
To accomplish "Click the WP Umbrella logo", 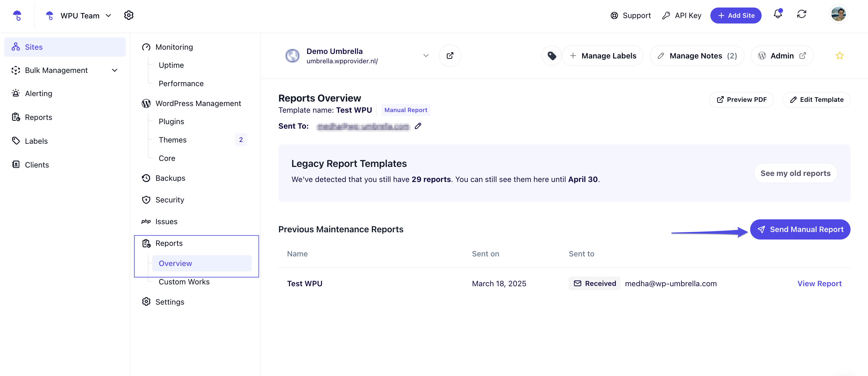I will pyautogui.click(x=17, y=15).
